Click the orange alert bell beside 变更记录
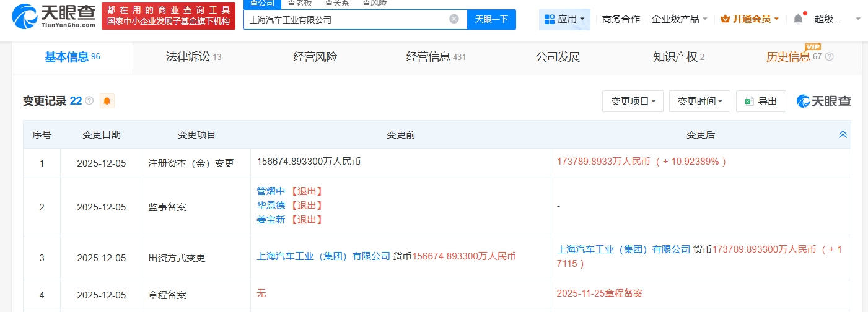868x312 pixels. (x=107, y=101)
